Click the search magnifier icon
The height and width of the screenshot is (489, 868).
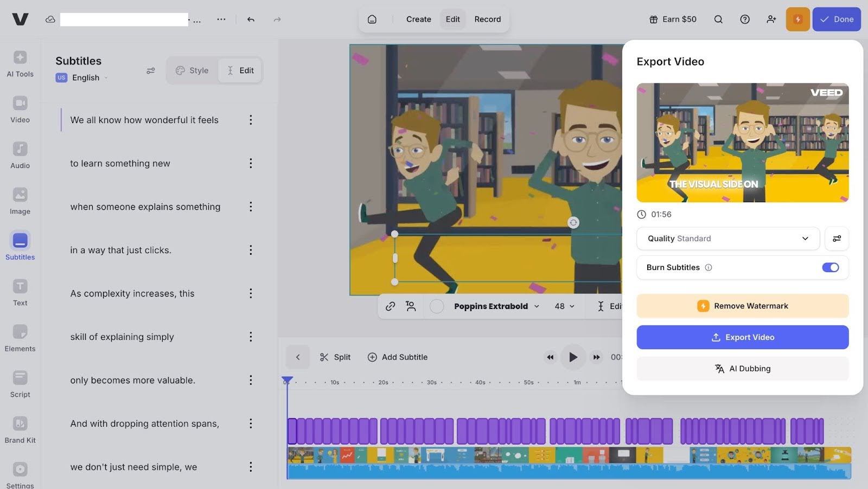pyautogui.click(x=718, y=20)
